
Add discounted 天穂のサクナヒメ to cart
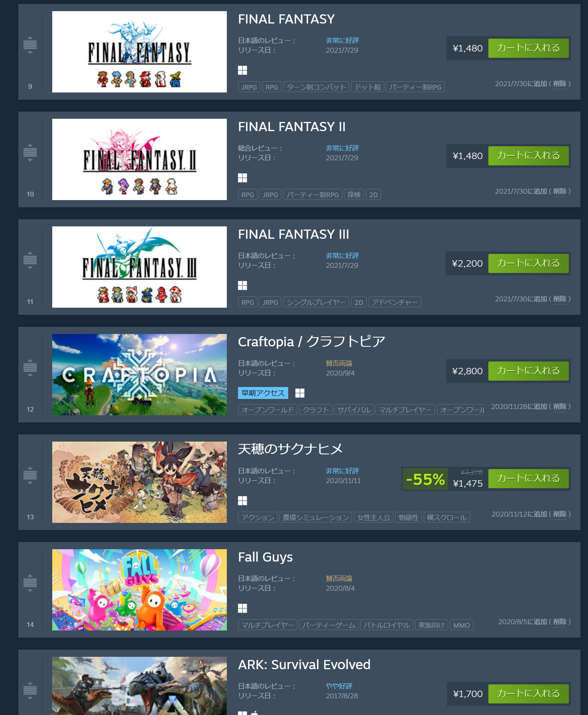(528, 478)
